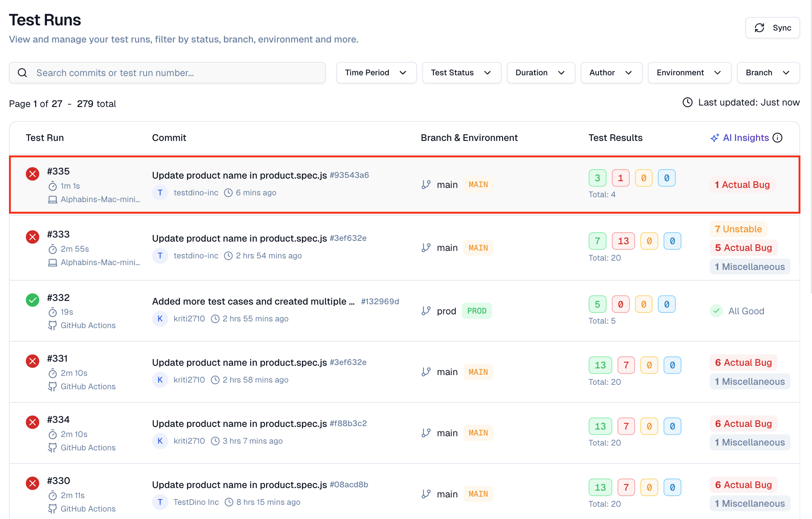The image size is (812, 519).
Task: Click the passed status icon for run #332
Action: [32, 300]
